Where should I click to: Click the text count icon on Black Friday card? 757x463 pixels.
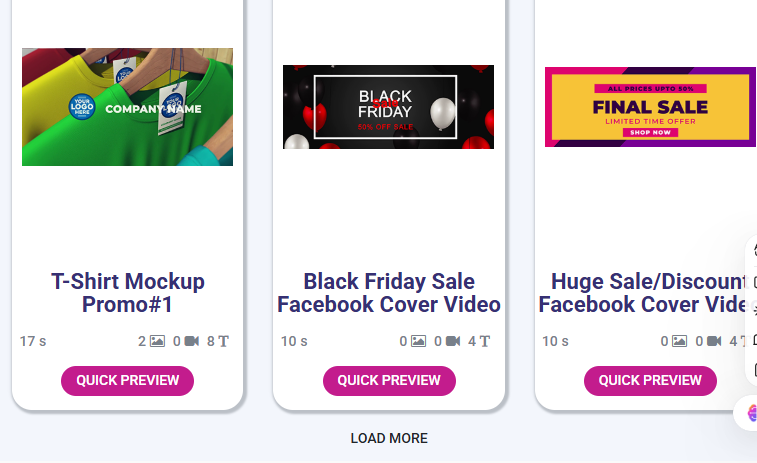click(484, 341)
